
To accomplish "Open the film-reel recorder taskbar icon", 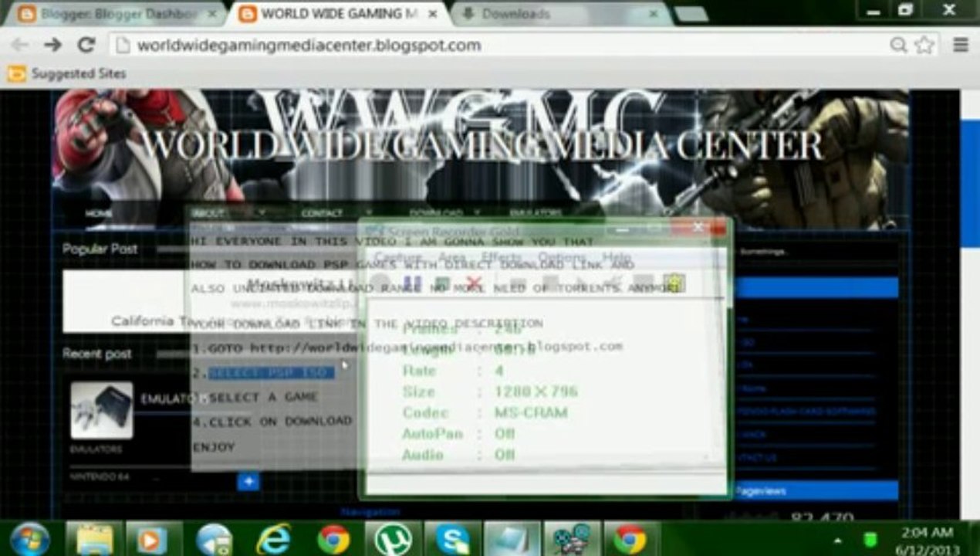I will point(572,539).
